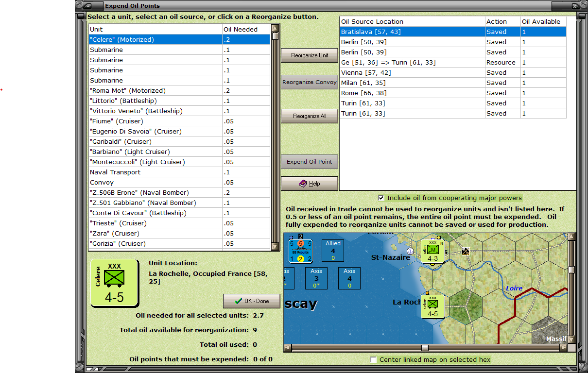Select the Milan 4-3 counter on the map
The height and width of the screenshot is (373, 588).
pos(432,251)
